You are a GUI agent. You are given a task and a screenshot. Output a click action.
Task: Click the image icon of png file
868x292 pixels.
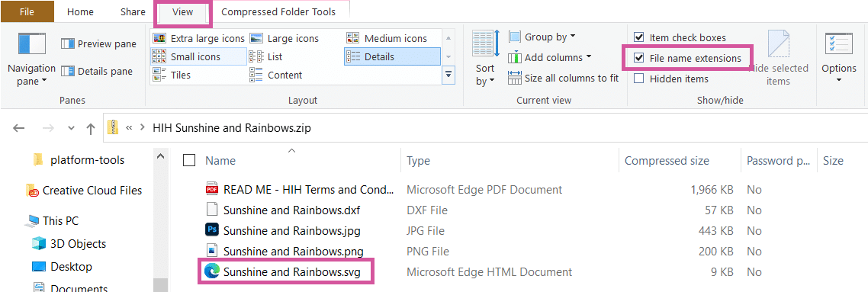pyautogui.click(x=211, y=251)
